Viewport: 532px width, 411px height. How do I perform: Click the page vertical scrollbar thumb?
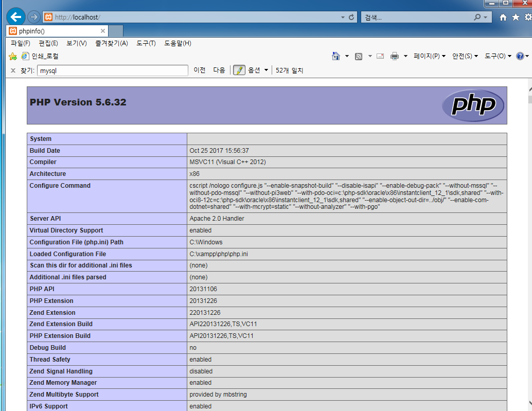click(530, 100)
